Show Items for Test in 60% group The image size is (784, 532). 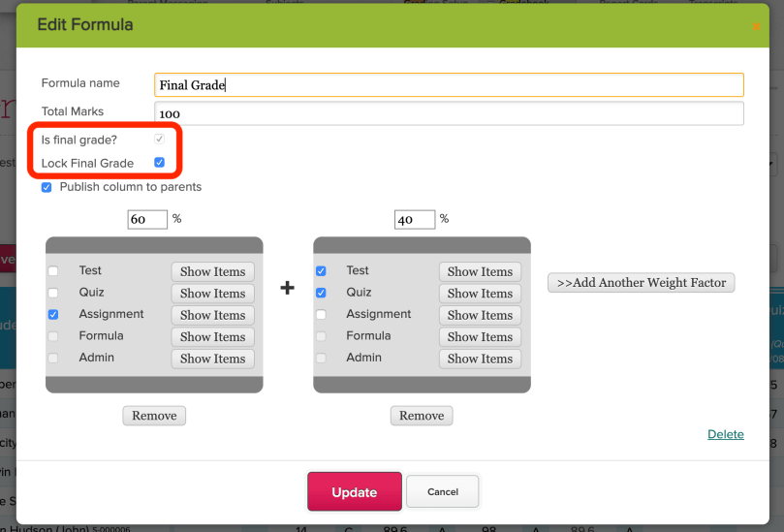[212, 271]
